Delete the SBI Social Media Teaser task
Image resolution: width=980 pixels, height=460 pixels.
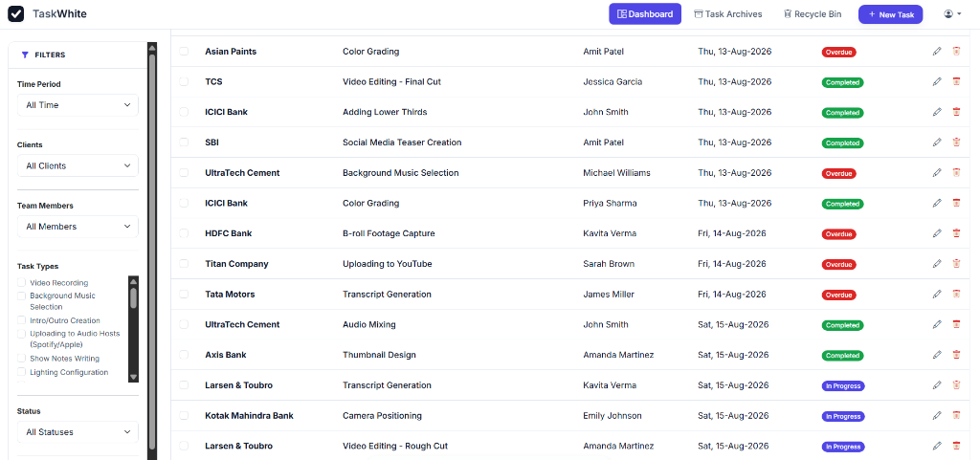(956, 142)
